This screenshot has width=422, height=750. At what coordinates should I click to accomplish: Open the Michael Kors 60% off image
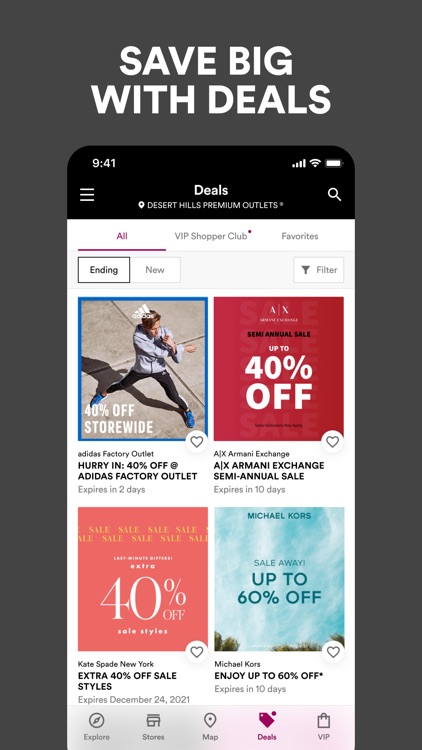tap(279, 579)
